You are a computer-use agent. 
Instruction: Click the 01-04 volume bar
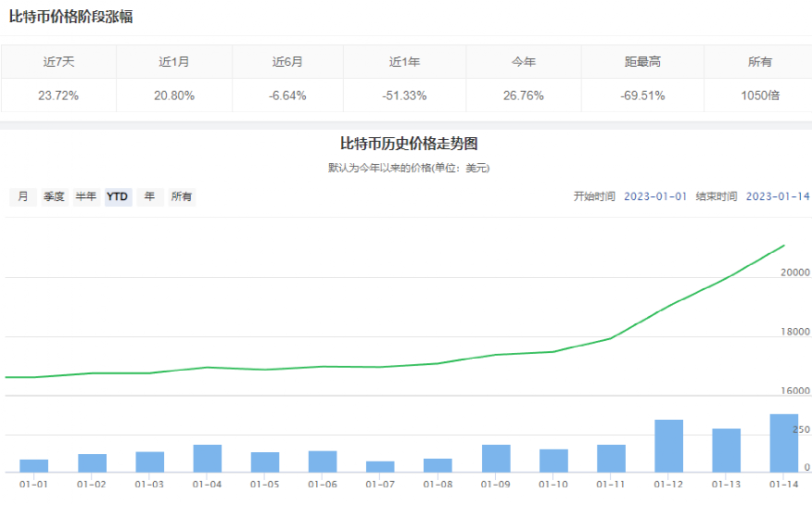(x=207, y=458)
